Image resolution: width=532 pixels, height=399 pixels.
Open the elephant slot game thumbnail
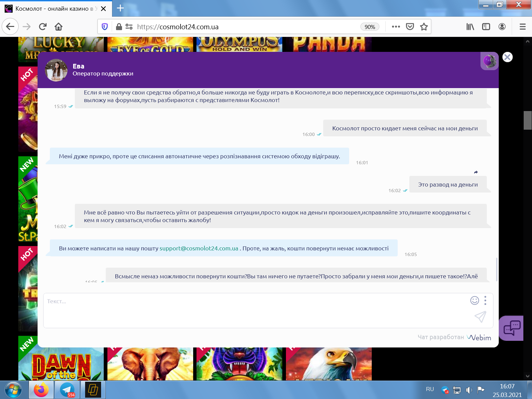tap(150, 364)
